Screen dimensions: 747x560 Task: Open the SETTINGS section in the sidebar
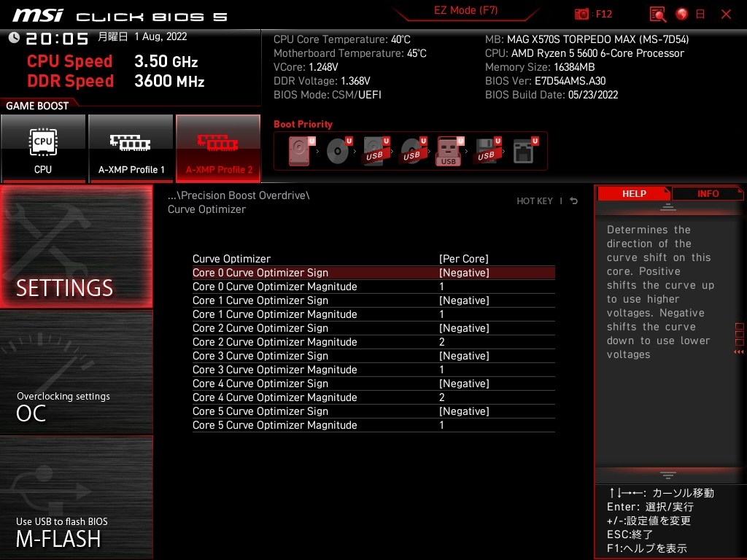pyautogui.click(x=76, y=246)
